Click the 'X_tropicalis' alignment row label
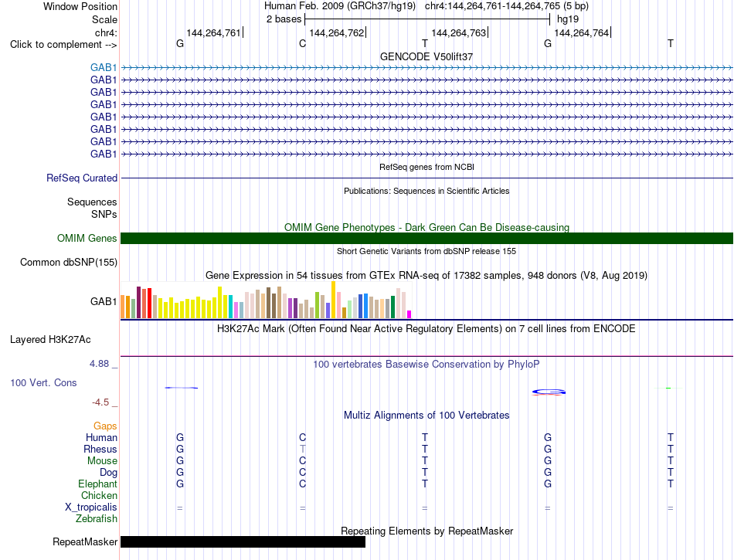 [91, 507]
